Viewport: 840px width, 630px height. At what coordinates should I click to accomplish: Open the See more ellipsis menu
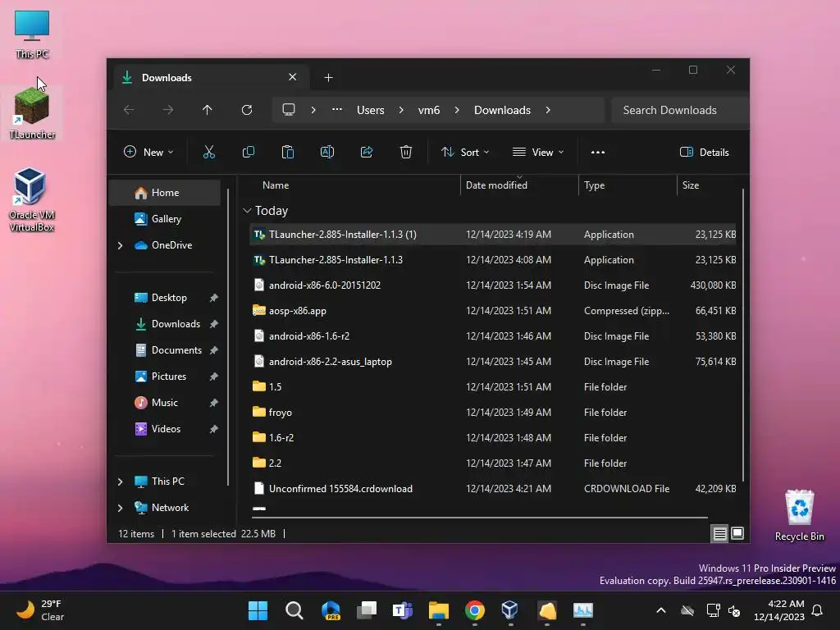click(598, 152)
